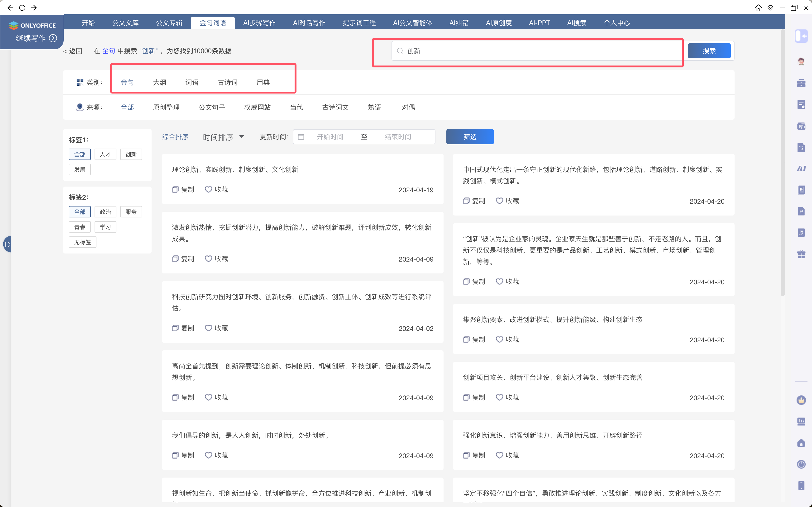Reload the page with refresh icon
812x507 pixels.
[22, 8]
